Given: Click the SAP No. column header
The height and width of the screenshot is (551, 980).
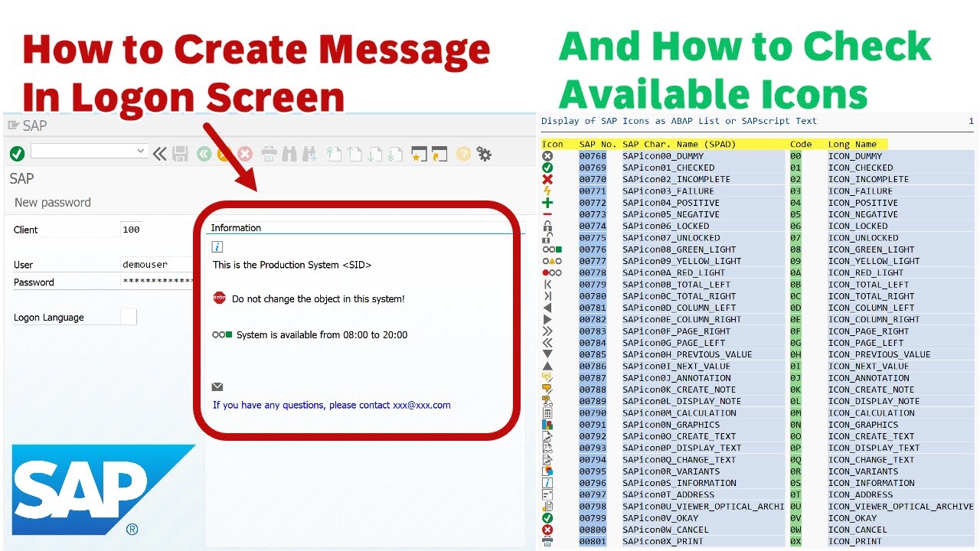Looking at the screenshot, I should click(597, 144).
